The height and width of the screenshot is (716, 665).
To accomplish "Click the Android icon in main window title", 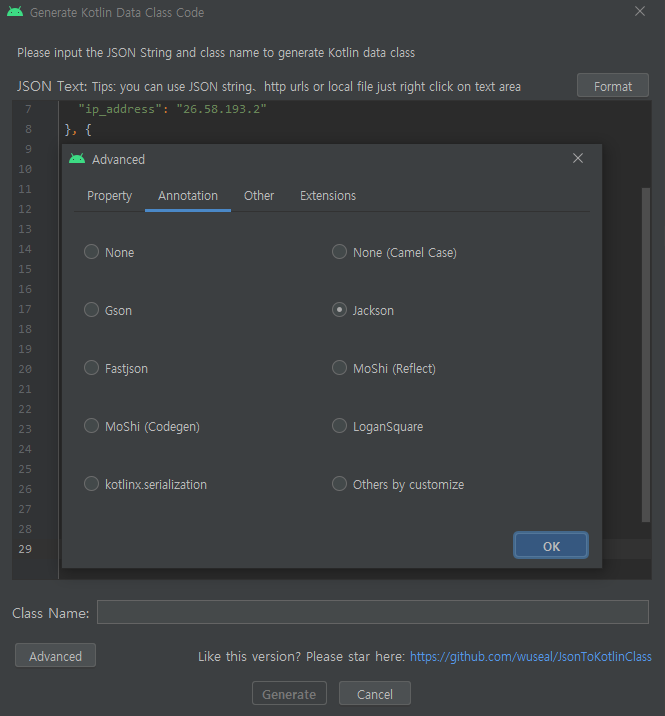I will [x=15, y=11].
